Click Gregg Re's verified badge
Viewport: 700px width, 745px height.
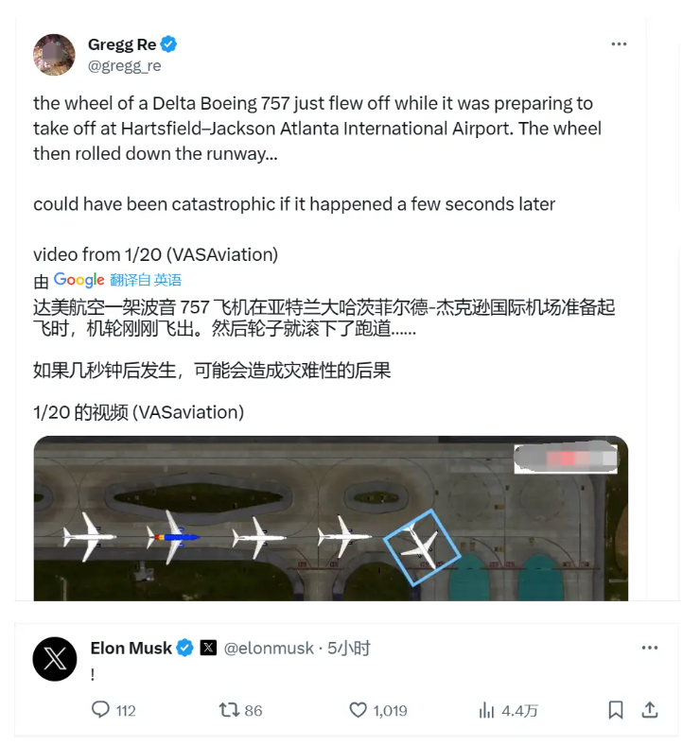click(168, 44)
